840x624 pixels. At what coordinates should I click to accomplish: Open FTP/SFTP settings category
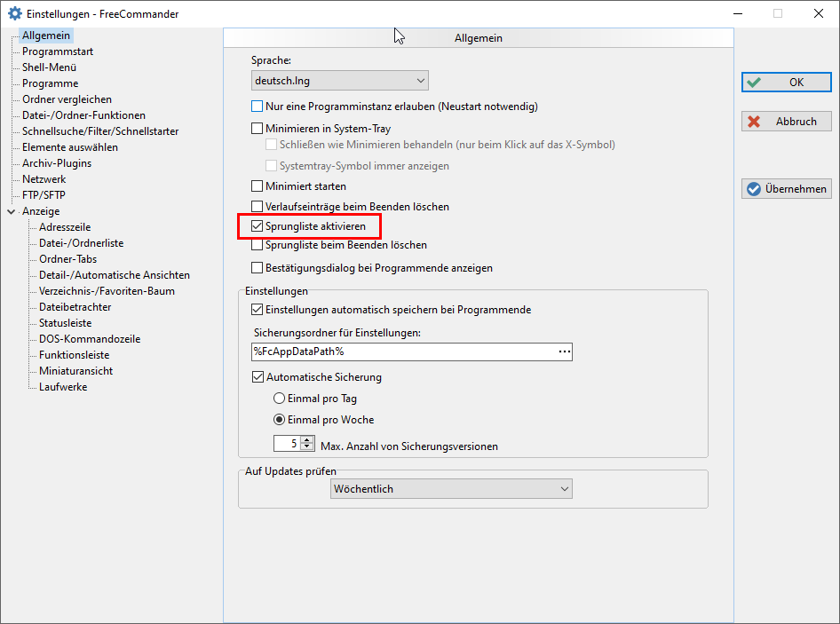(44, 195)
